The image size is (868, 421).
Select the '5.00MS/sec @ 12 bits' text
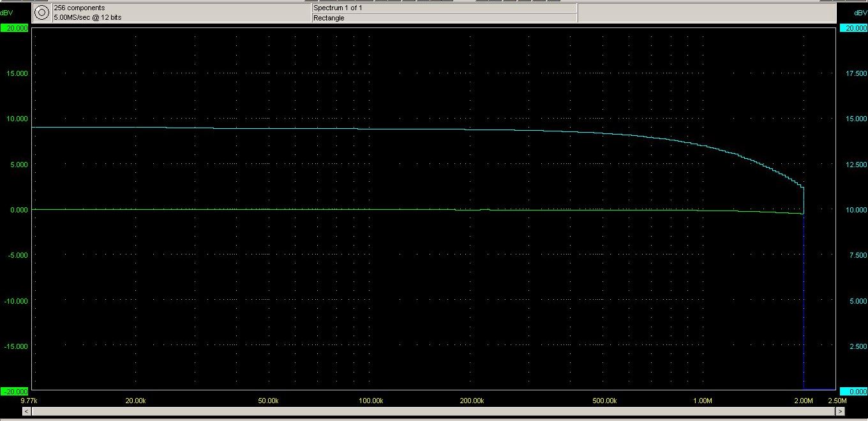[x=87, y=18]
